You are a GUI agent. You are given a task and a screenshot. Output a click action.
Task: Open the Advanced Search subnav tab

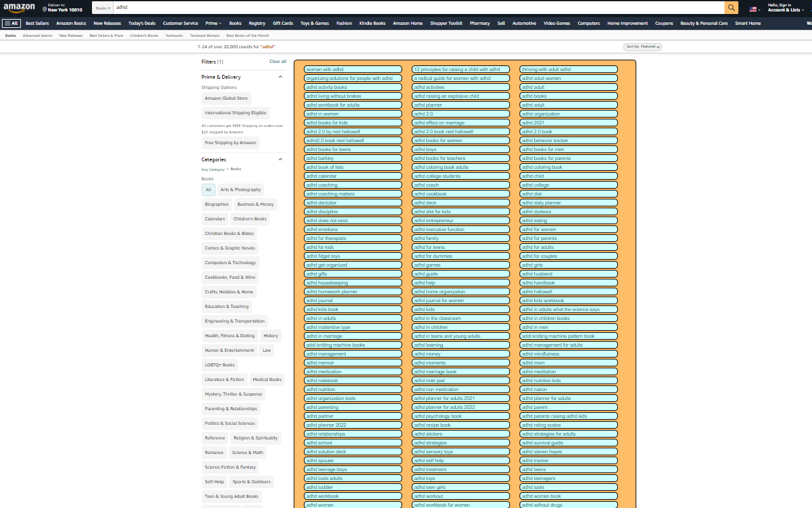[x=37, y=36]
